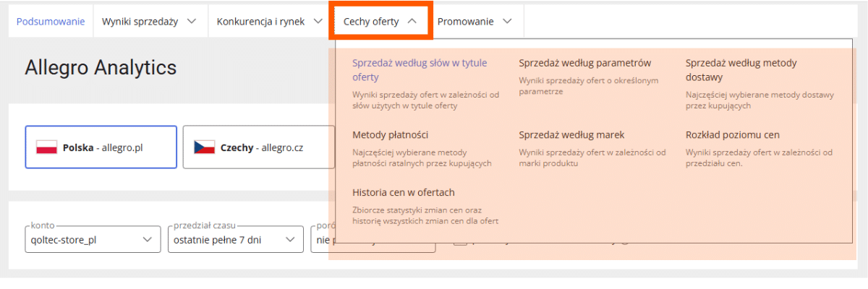Screen dimensions: 868x289
Task: Open Sprzedaż według parametrów
Action: click(585, 63)
